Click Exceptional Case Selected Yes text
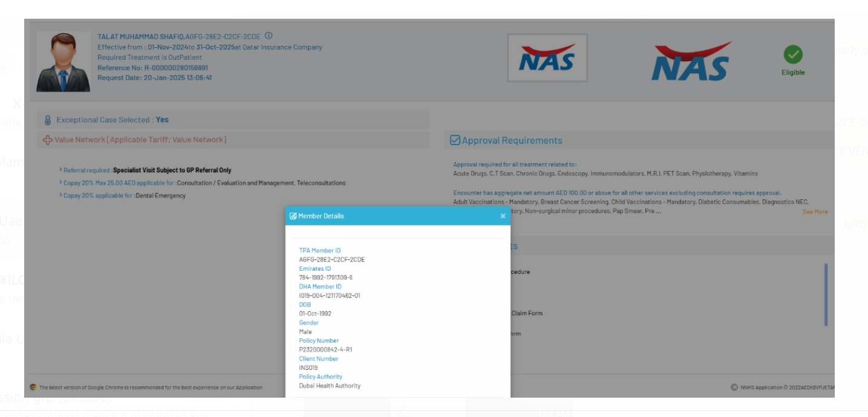Screen dimensions: 868x417 (113, 120)
